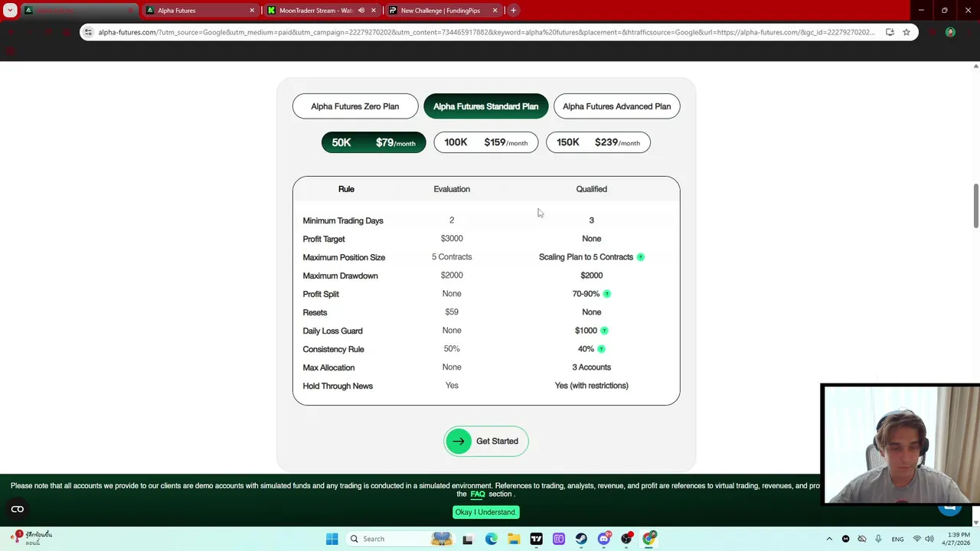Click the install/share icon in the address bar

pos(890,32)
